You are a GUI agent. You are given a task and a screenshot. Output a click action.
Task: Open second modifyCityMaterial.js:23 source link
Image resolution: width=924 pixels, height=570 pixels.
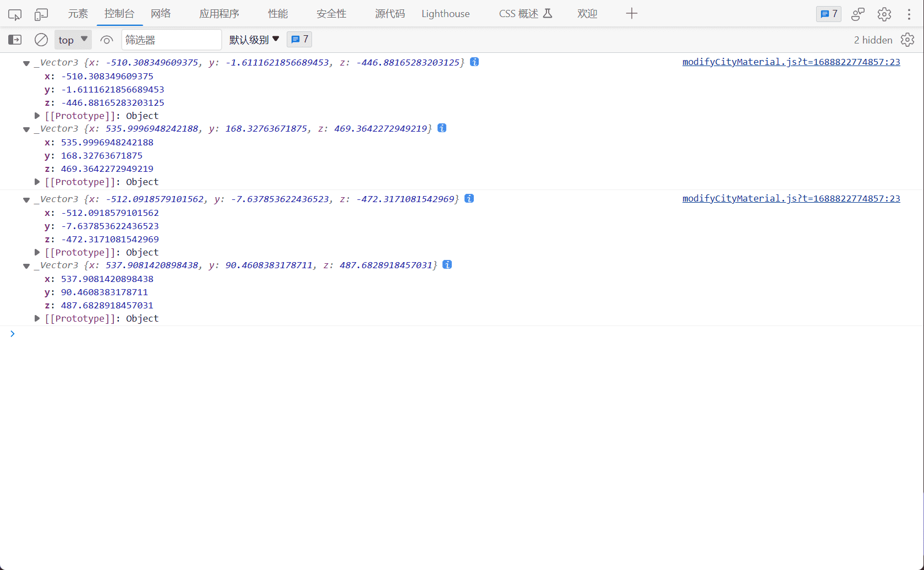(x=791, y=198)
